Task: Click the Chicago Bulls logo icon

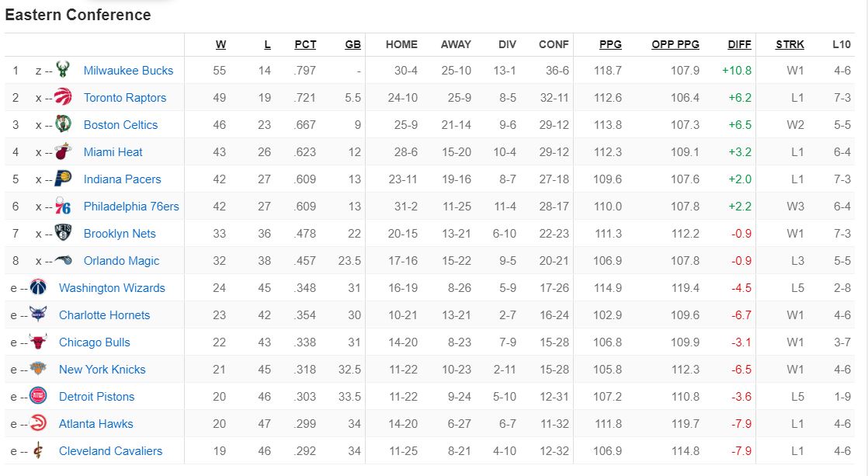Action: click(x=38, y=342)
